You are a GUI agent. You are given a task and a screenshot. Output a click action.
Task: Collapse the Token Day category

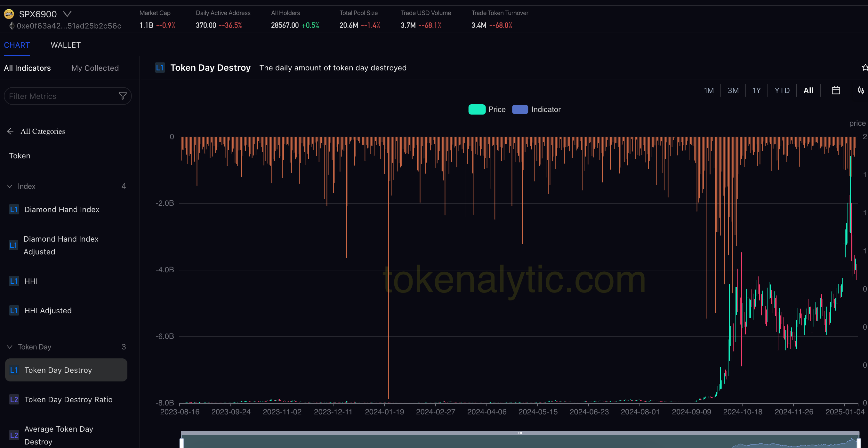point(10,347)
